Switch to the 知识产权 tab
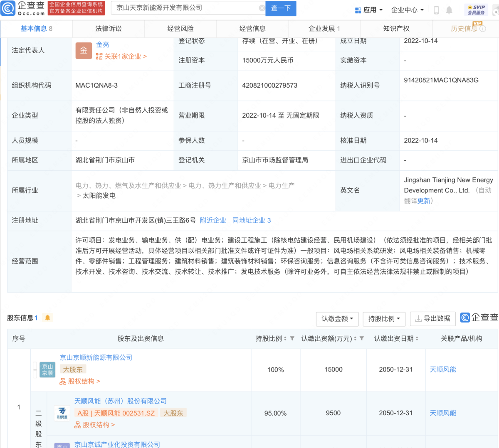Viewport: 499px width, 448px height. coord(396,29)
